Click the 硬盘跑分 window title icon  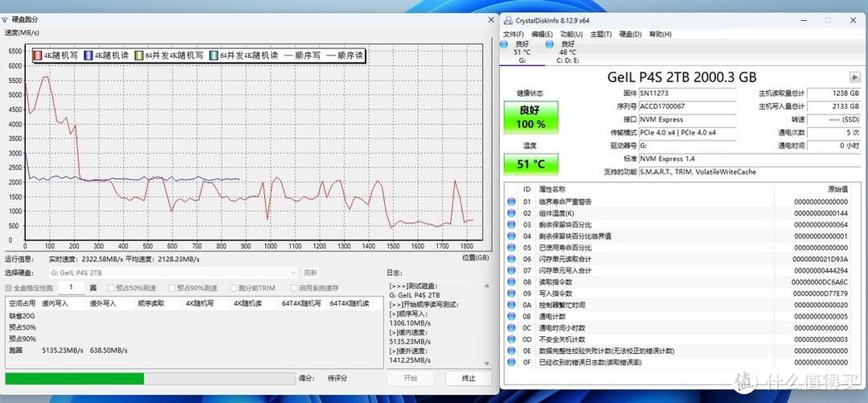tap(5, 20)
